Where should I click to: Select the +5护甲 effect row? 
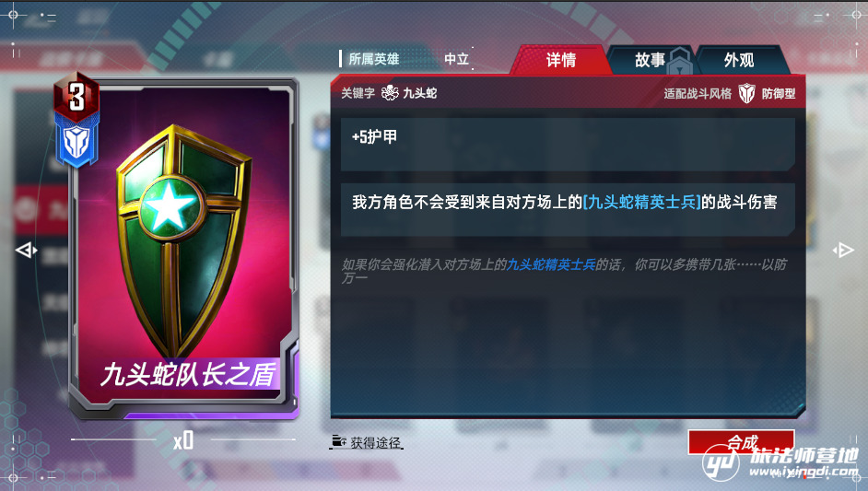tap(568, 144)
